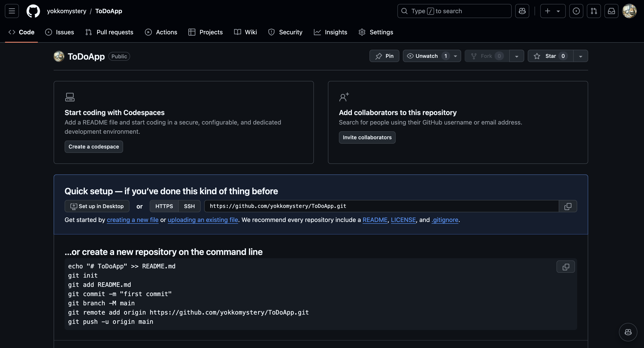Screen dimensions: 644x348
Task: Open the header pull requests icon
Action: click(594, 11)
